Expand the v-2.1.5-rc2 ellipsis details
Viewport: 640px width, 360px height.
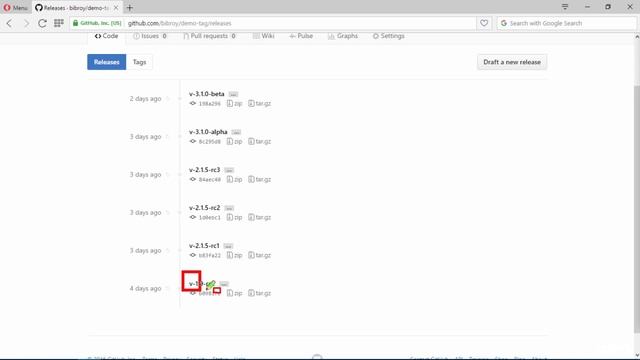(229, 208)
